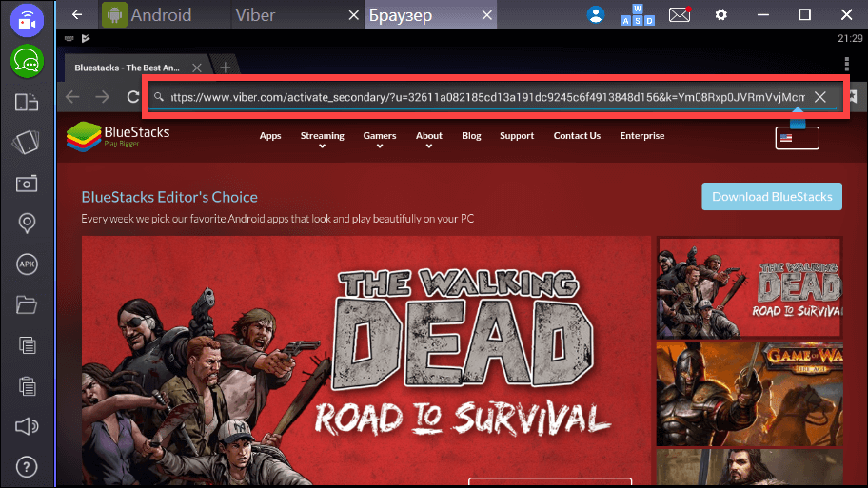Click the Android notification play store icon
Viewport: 868px width, 488px height.
(86, 38)
